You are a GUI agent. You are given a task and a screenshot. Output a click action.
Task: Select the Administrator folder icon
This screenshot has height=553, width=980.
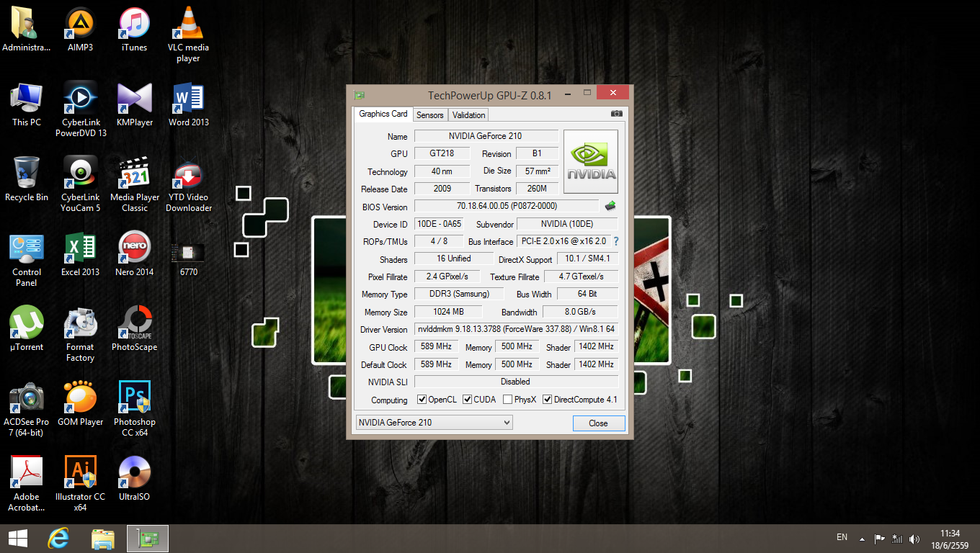tap(27, 30)
